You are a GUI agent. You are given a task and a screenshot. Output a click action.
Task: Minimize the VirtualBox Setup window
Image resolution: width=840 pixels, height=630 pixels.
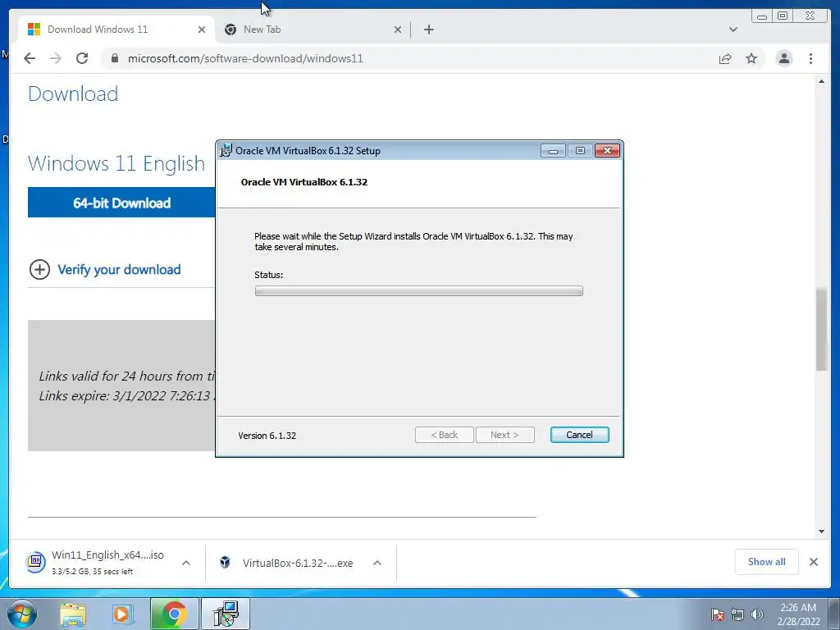point(553,151)
